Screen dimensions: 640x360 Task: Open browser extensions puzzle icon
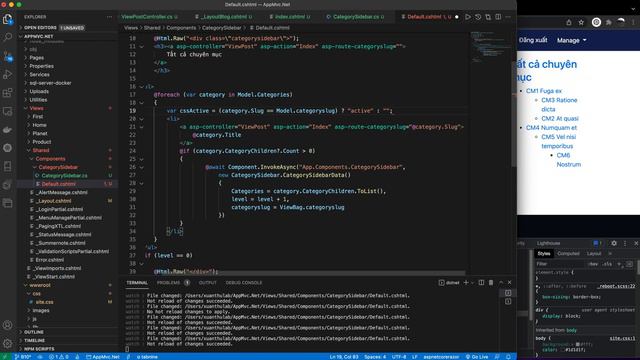pyautogui.click(x=609, y=22)
